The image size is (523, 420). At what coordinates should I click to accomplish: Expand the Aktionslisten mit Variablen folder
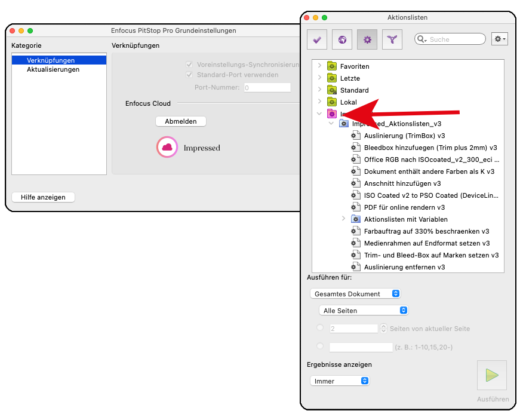343,219
